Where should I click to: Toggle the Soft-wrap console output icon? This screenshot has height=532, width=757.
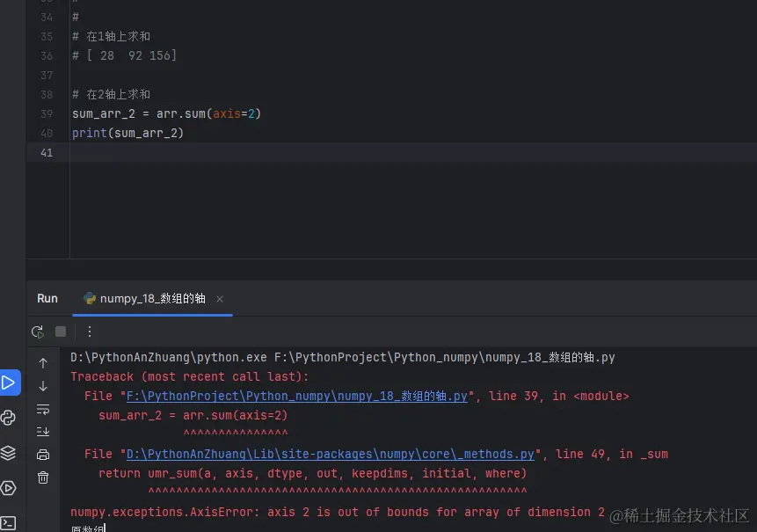pyautogui.click(x=43, y=410)
